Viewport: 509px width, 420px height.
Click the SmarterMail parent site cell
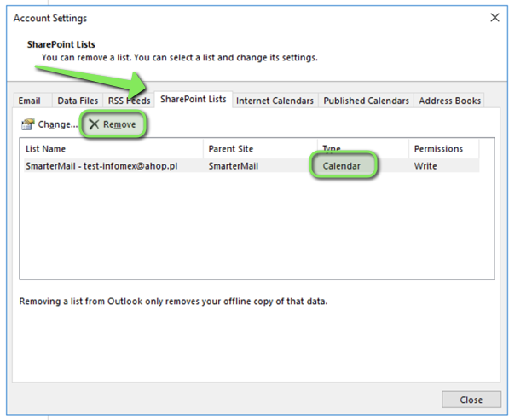point(234,166)
